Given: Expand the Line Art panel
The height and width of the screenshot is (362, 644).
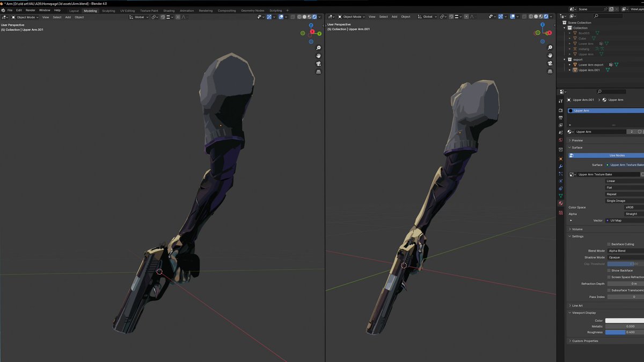Looking at the screenshot, I should [577, 306].
